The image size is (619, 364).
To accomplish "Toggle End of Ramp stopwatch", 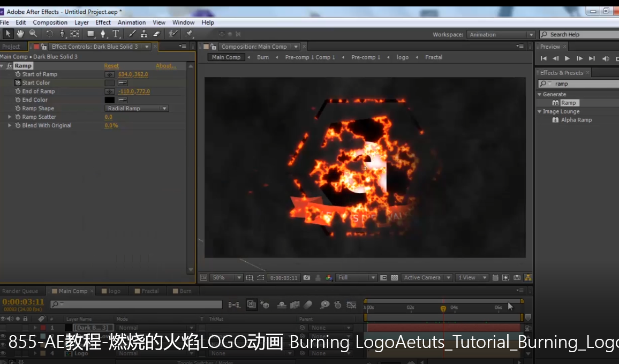I will click(x=18, y=91).
